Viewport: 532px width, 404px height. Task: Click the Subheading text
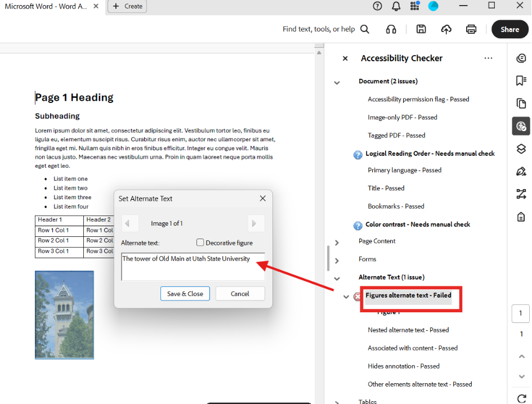coord(57,116)
